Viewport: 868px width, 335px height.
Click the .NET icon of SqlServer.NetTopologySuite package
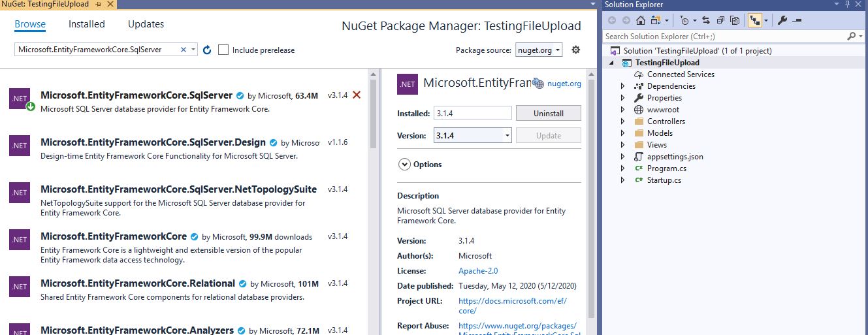pyautogui.click(x=20, y=192)
